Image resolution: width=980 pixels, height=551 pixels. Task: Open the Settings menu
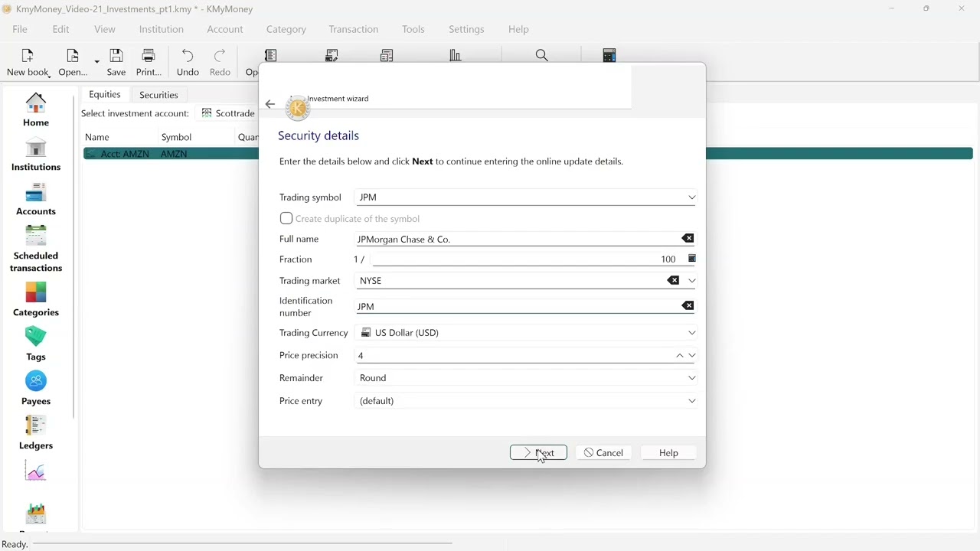(466, 29)
